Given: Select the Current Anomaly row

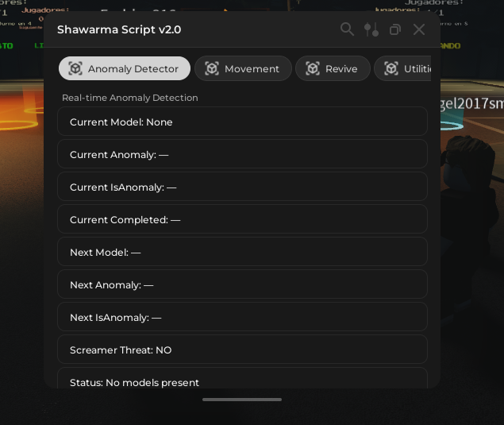Looking at the screenshot, I should [x=242, y=154].
